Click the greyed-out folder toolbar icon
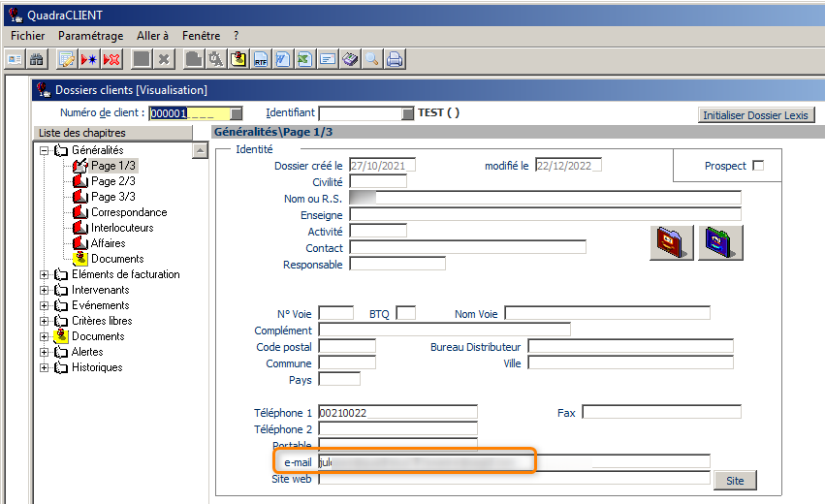Screen dimensions: 825x504 click(x=194, y=59)
